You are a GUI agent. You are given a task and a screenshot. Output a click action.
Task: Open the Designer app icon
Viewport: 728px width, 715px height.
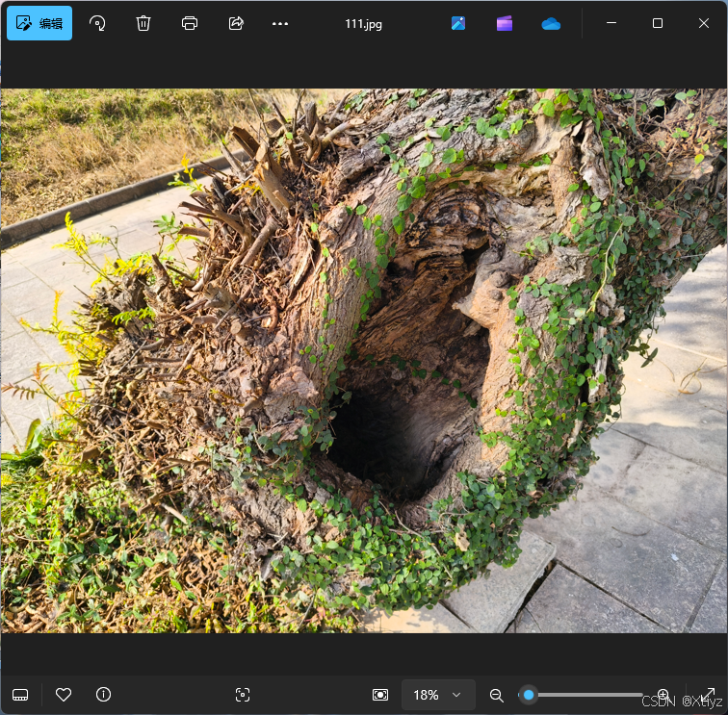(x=458, y=23)
